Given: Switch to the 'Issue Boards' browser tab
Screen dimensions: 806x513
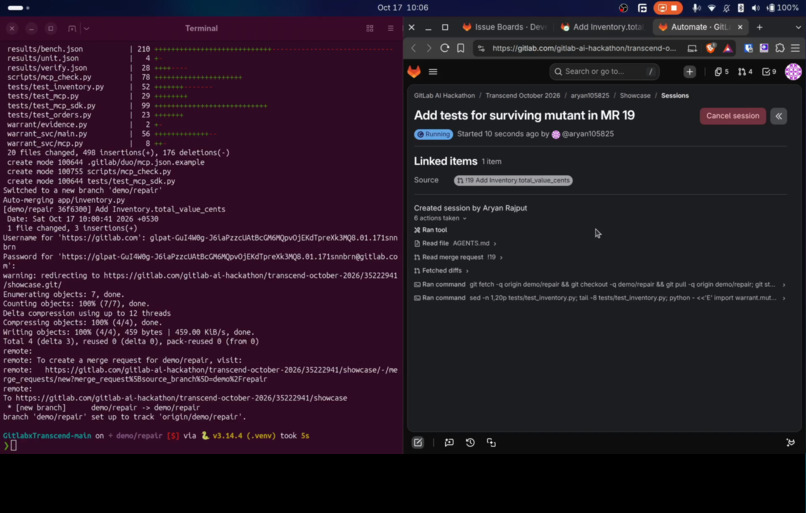Looking at the screenshot, I should (504, 27).
